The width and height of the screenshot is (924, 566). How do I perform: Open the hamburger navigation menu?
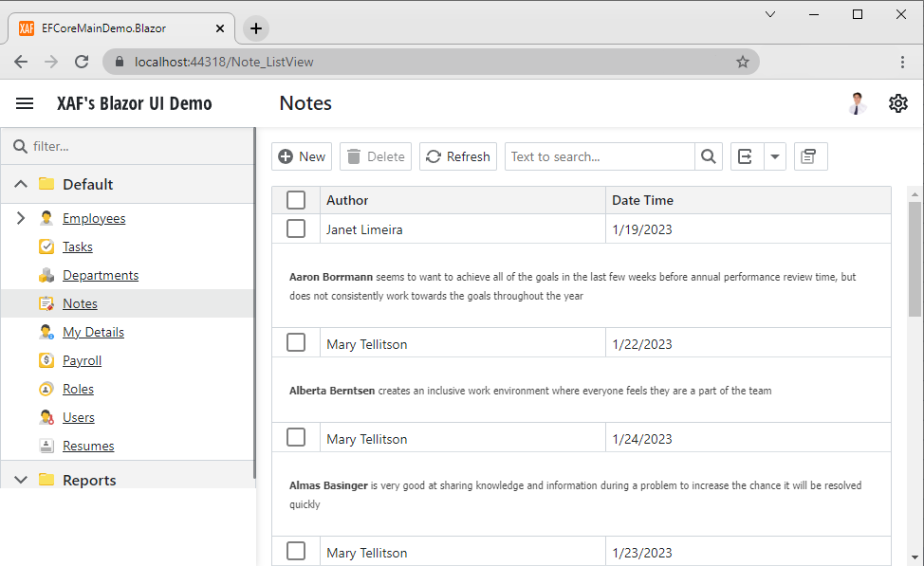coord(24,103)
